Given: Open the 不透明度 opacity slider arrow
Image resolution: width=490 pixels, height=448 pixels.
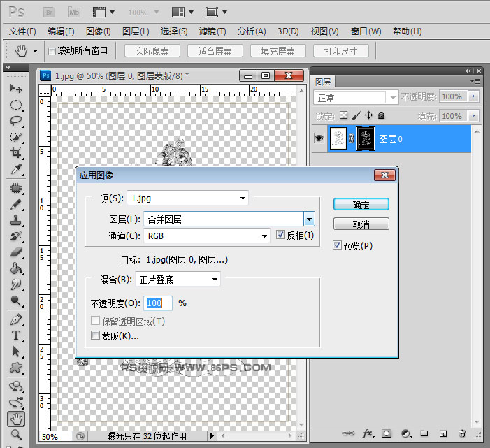Looking at the screenshot, I should coord(473,96).
